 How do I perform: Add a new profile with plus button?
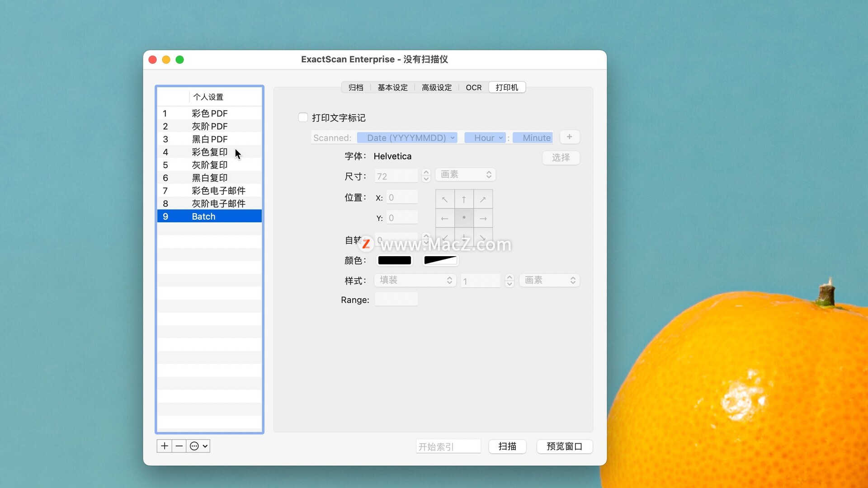[165, 446]
